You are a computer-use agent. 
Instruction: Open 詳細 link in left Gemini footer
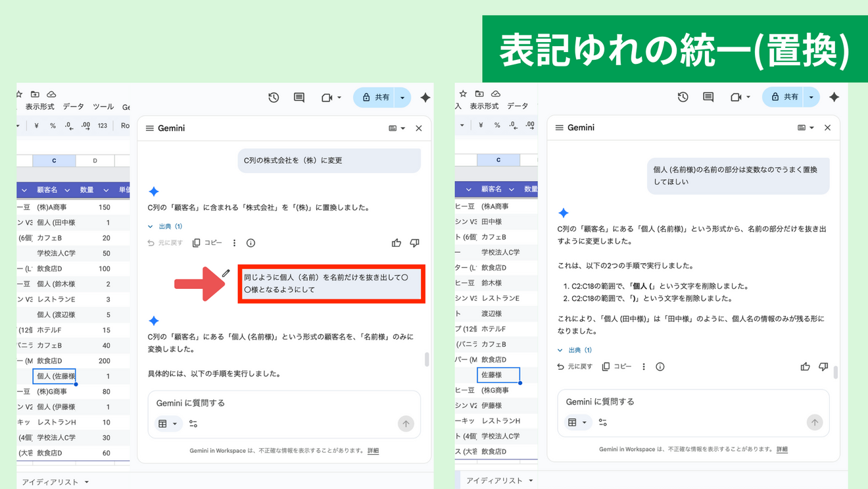point(373,451)
